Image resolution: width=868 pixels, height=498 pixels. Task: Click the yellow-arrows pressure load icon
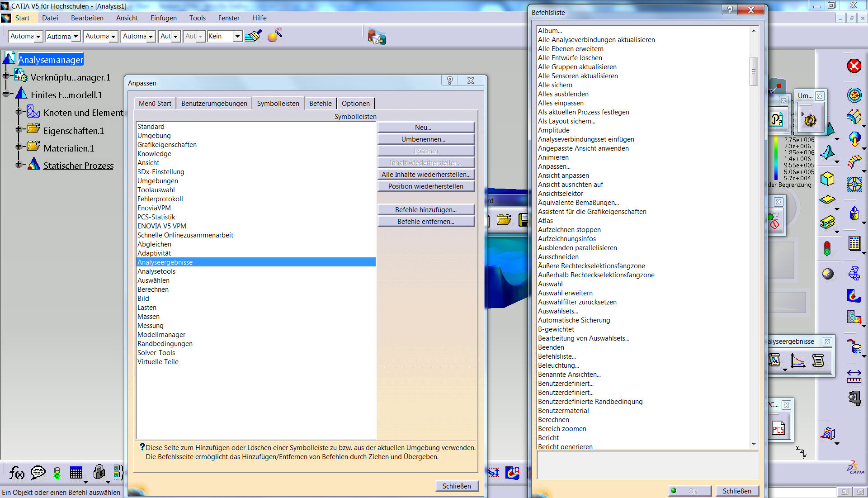(854, 116)
